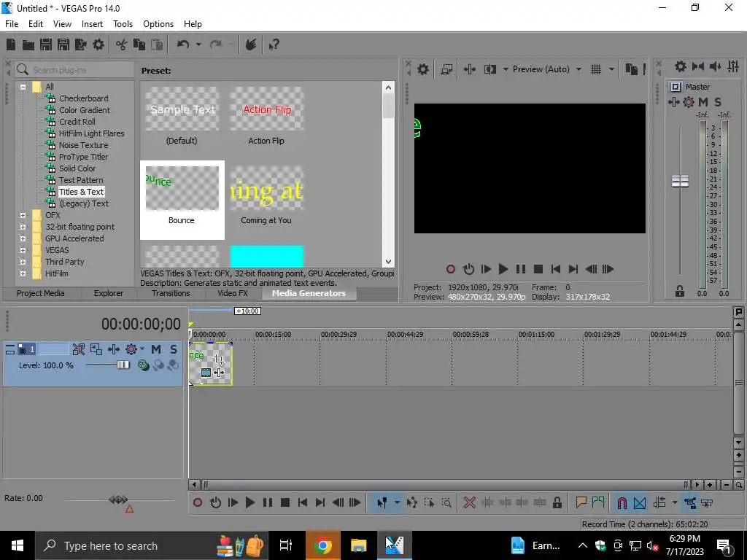Toggle Split Screen View icon in preview
Viewport: 747px width, 560px height.
[x=489, y=69]
